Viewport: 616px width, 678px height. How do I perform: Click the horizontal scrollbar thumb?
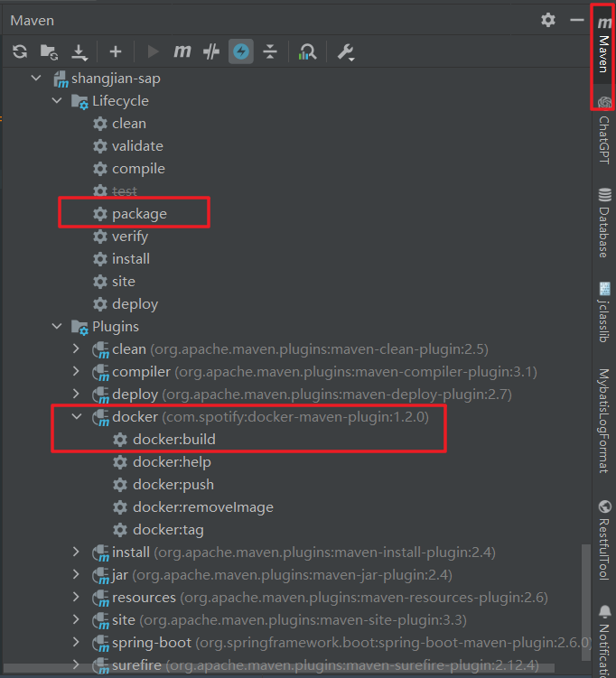[278, 668]
